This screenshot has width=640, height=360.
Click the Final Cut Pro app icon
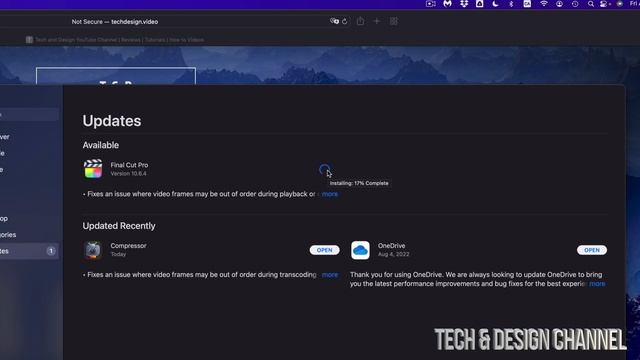point(93,169)
